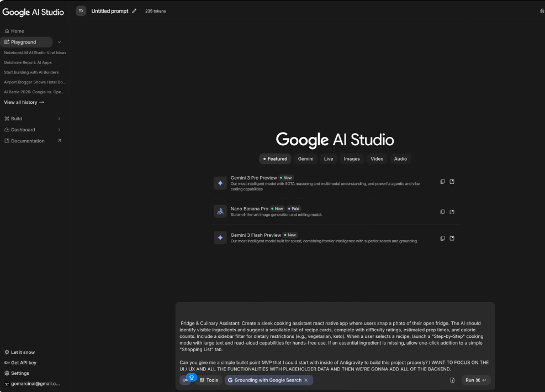The width and height of the screenshot is (545, 392).
Task: Open Start Building with AI Builders history
Action: click(31, 72)
